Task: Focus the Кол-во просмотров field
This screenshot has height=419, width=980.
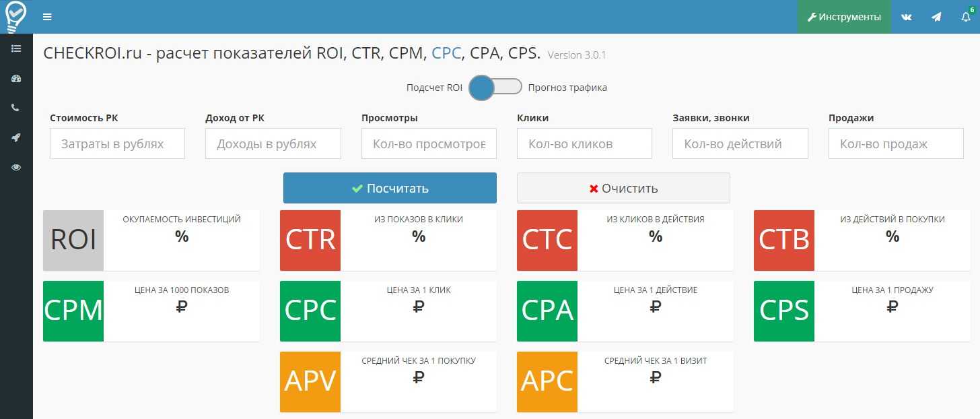Action: pos(429,143)
